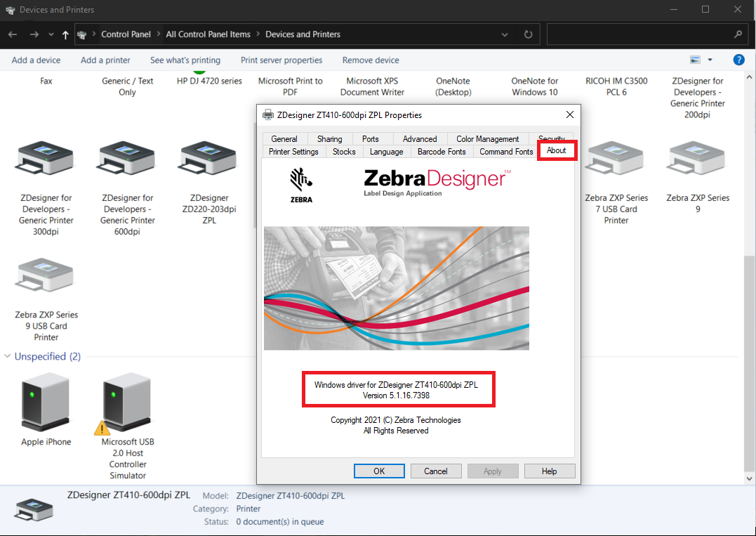Click Add a printer in toolbar
Screen dimensions: 756x536
(105, 60)
